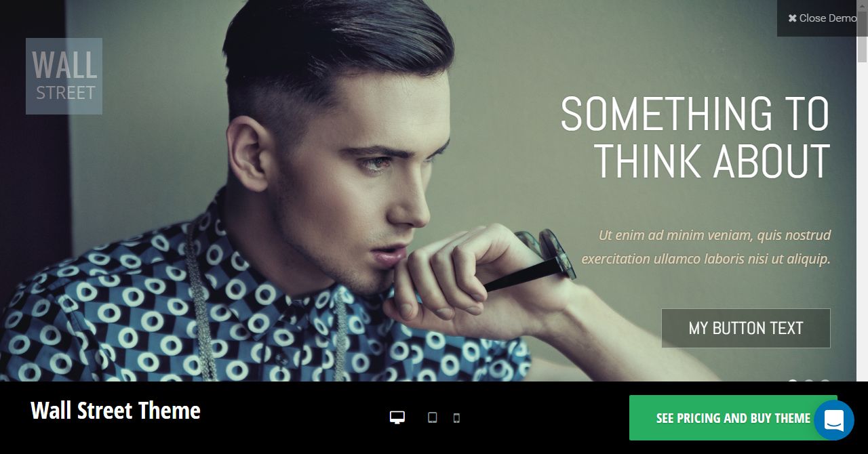Switch to tablet preview mode
The width and height of the screenshot is (868, 454).
pos(432,417)
